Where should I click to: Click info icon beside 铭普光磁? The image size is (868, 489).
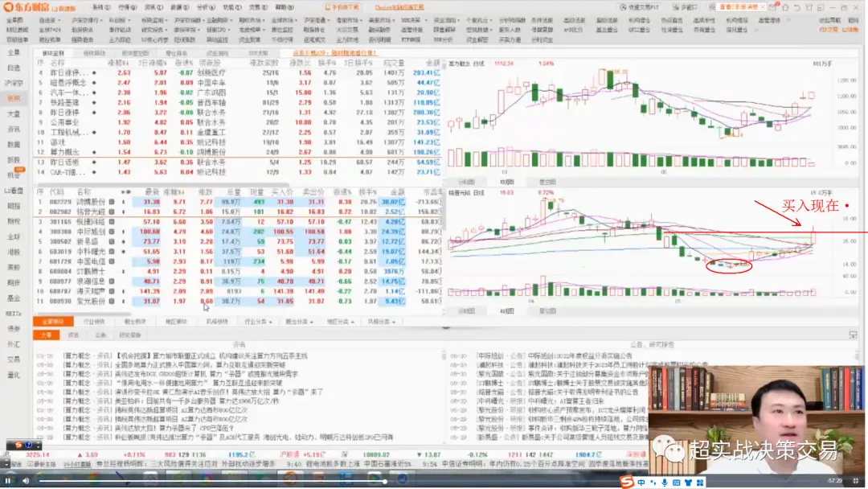[111, 212]
